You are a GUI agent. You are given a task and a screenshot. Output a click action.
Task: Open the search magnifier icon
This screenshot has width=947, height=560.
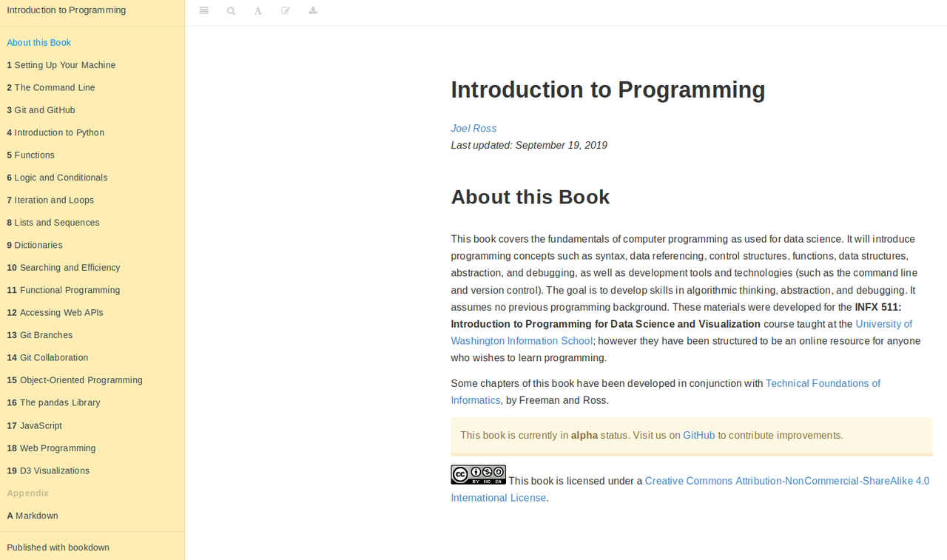[x=232, y=11]
